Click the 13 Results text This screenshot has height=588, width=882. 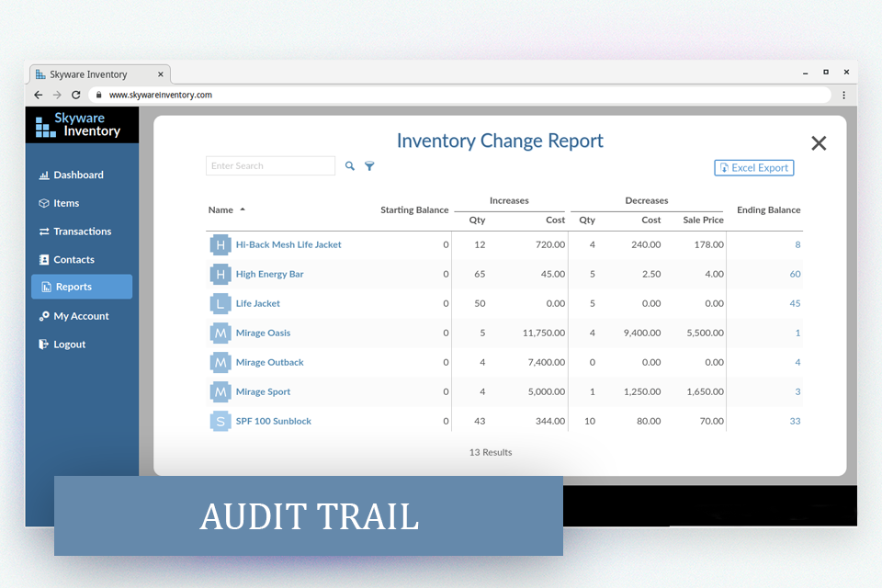click(491, 452)
